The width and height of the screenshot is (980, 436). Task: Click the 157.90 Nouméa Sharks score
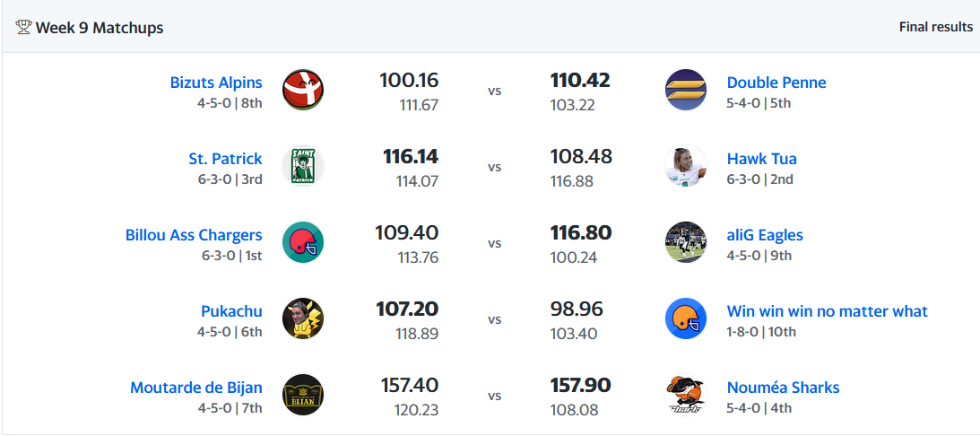(x=581, y=386)
